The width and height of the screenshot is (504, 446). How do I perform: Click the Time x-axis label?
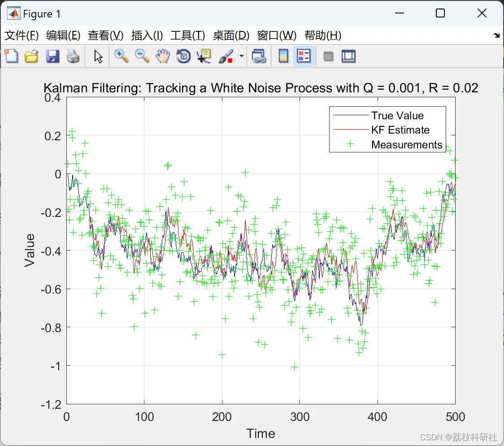pos(261,434)
